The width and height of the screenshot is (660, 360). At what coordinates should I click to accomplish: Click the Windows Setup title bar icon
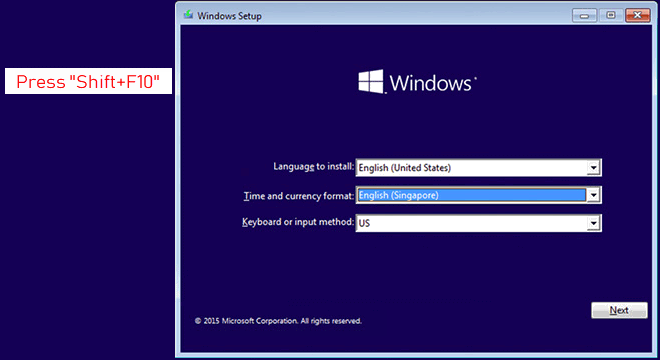(x=188, y=15)
